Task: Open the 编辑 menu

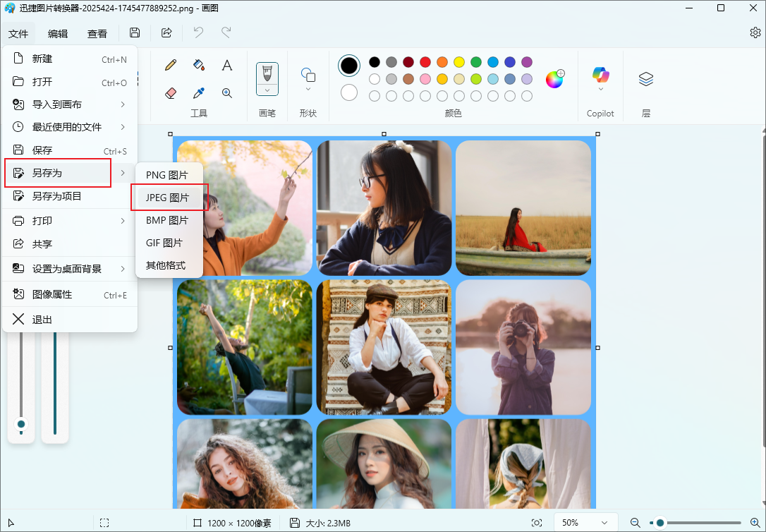Action: (x=58, y=34)
